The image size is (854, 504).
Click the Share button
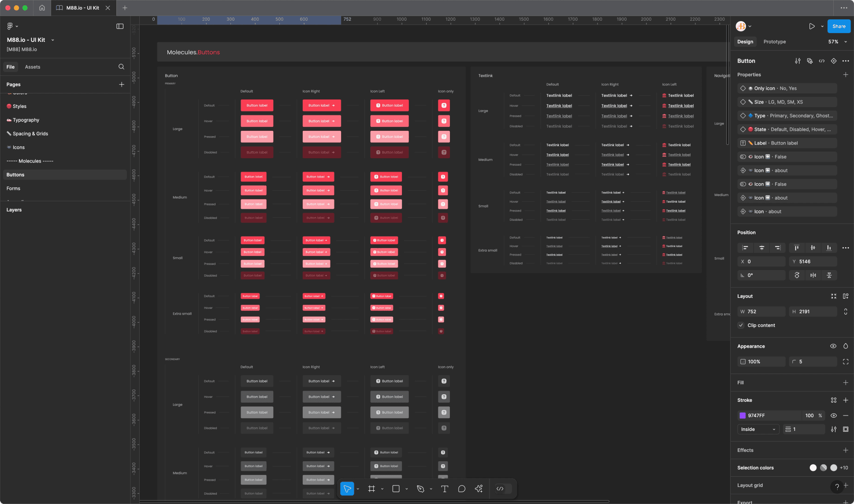pyautogui.click(x=838, y=26)
